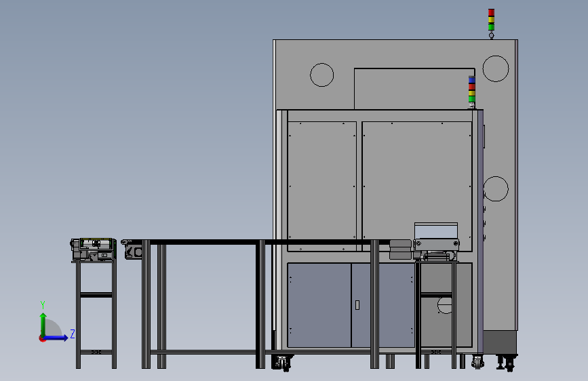The image size is (588, 381).
Task: Select the left lower cabinet door
Action: tap(319, 305)
